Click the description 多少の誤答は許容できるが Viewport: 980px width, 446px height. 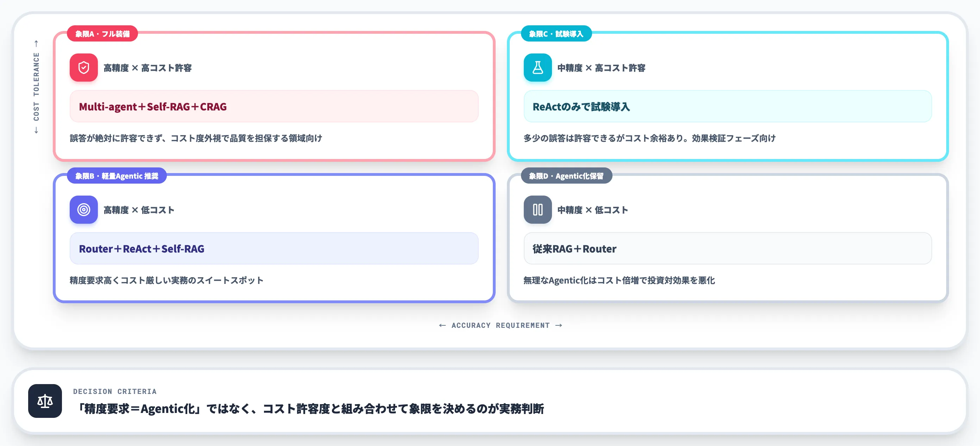pyautogui.click(x=650, y=138)
